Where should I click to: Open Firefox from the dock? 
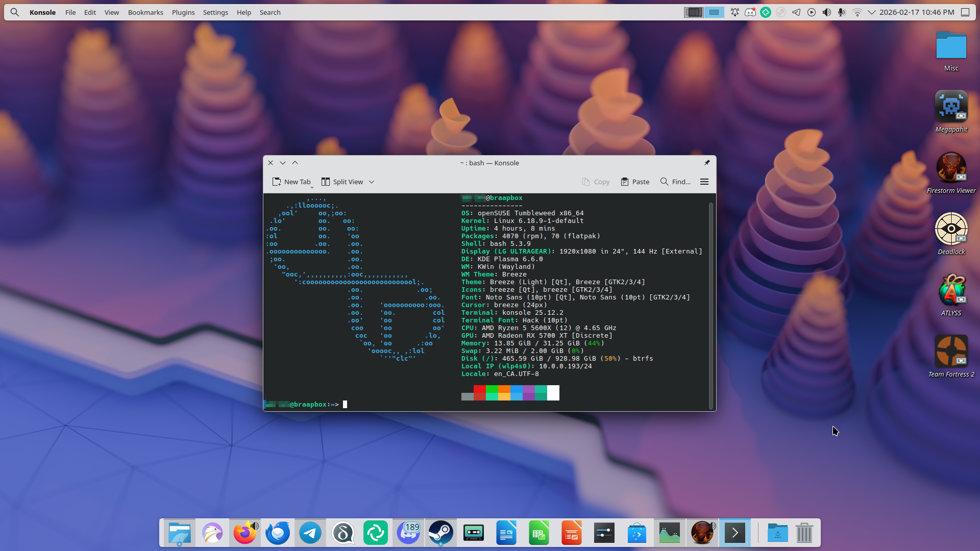click(245, 533)
